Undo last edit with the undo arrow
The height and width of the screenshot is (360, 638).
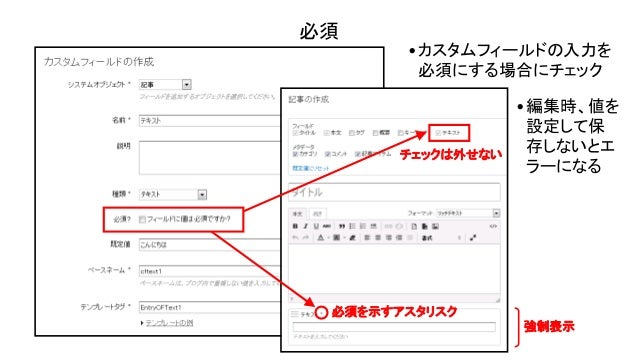point(295,238)
